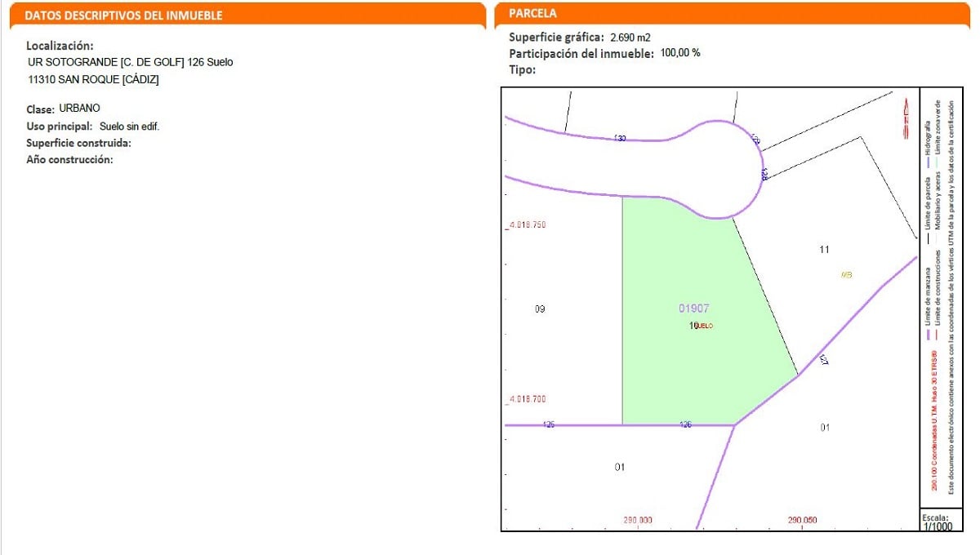Click street number "127" on the diagonal boundary
The image size is (980, 555).
823,360
